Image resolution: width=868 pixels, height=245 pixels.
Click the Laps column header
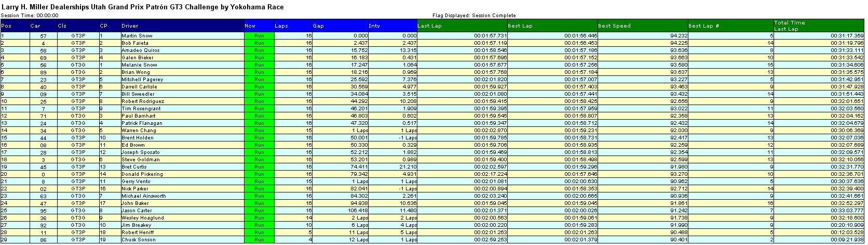(281, 25)
